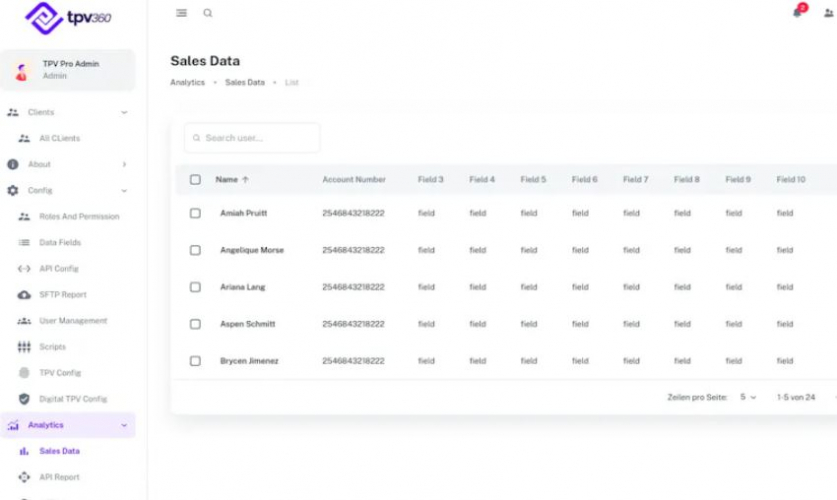Click the Sales Data breadcrumb link
The width and height of the screenshot is (837, 500).
(244, 82)
